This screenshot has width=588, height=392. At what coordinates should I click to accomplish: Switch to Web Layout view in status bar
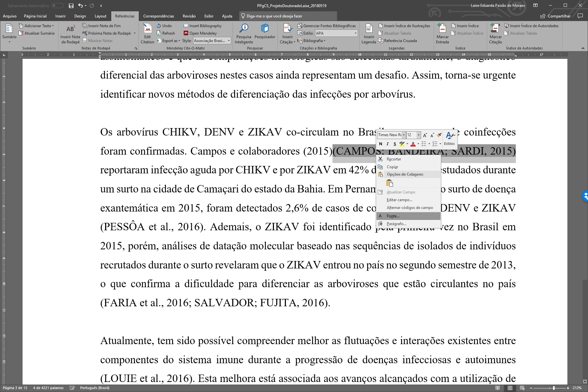[x=522, y=388]
